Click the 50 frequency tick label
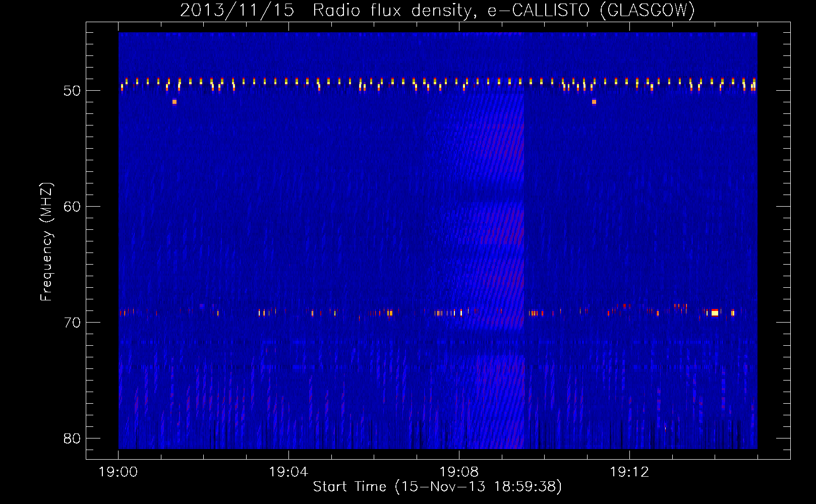This screenshot has height=504, width=816. (x=72, y=91)
